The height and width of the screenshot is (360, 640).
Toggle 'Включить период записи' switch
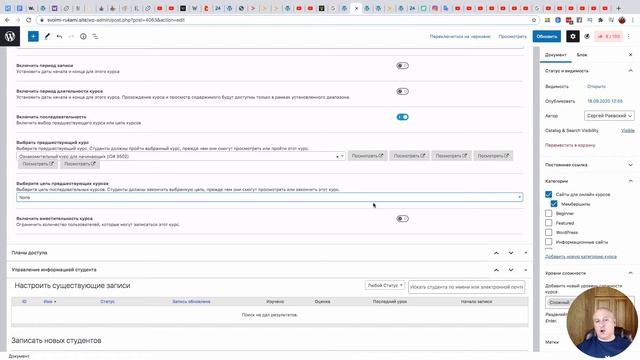coord(402,66)
